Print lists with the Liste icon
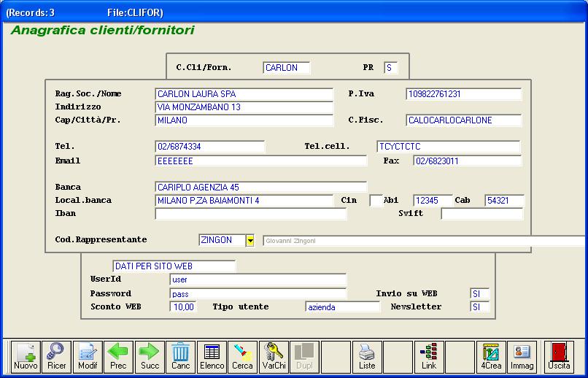 click(x=367, y=357)
